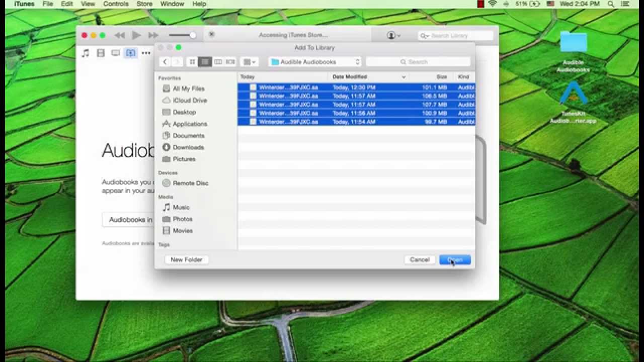Select the file modified Today, 12:30 PM
This screenshot has height=362, width=644.
356,87
